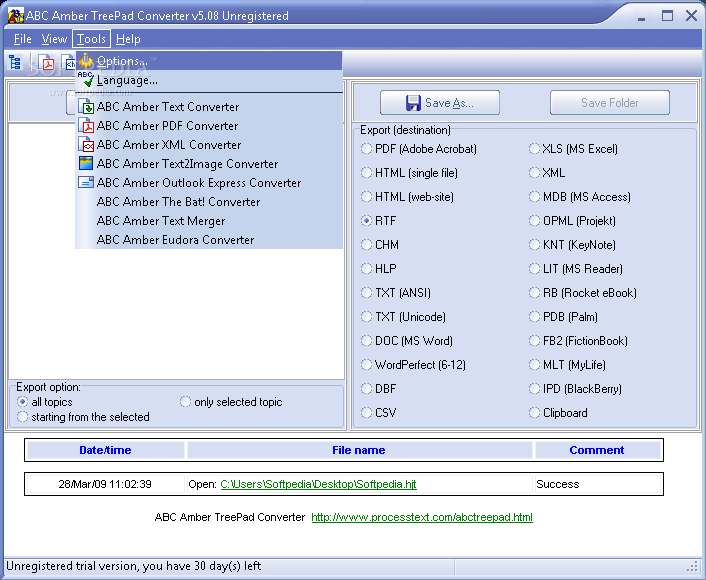Image resolution: width=706 pixels, height=580 pixels.
Task: Click the Save As... button
Action: pos(440,103)
